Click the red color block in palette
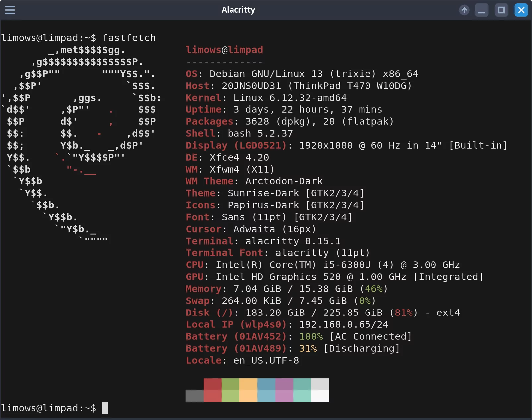 (x=213, y=390)
